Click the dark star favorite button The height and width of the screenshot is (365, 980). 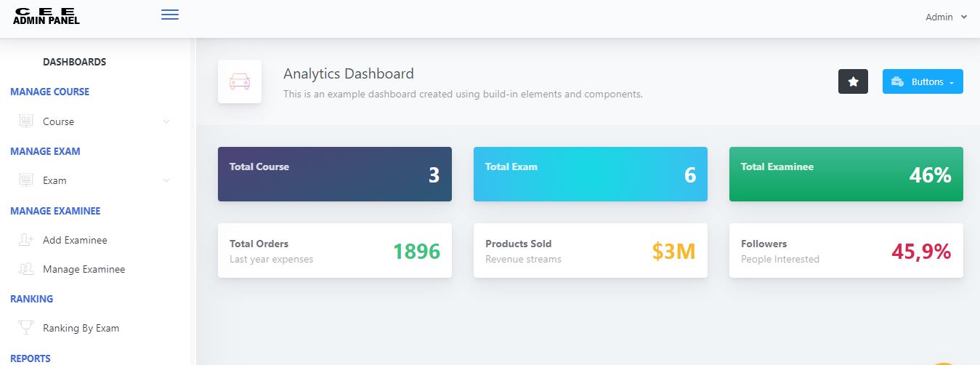[853, 81]
